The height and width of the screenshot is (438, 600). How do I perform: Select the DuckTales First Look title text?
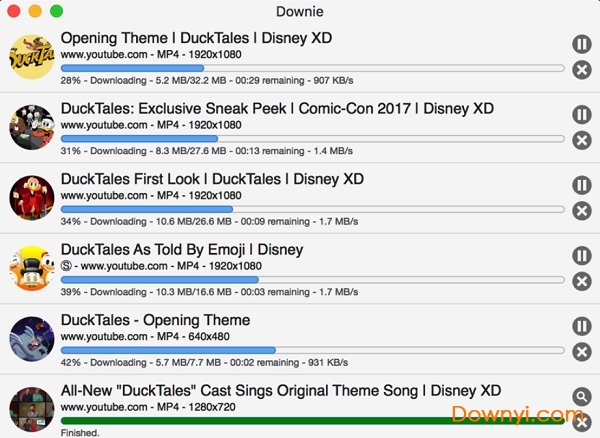click(212, 179)
